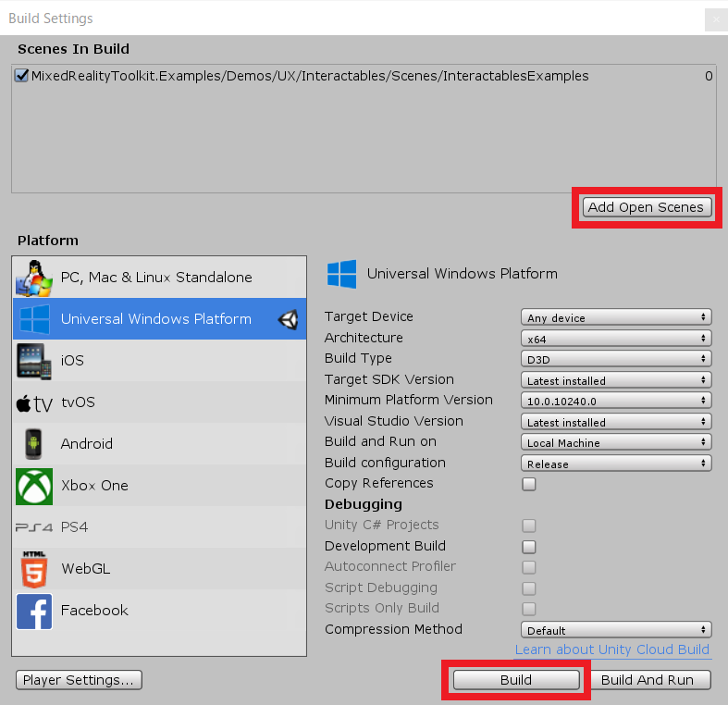
Task: Click the Script Debugging checkbox
Action: pyautogui.click(x=529, y=588)
